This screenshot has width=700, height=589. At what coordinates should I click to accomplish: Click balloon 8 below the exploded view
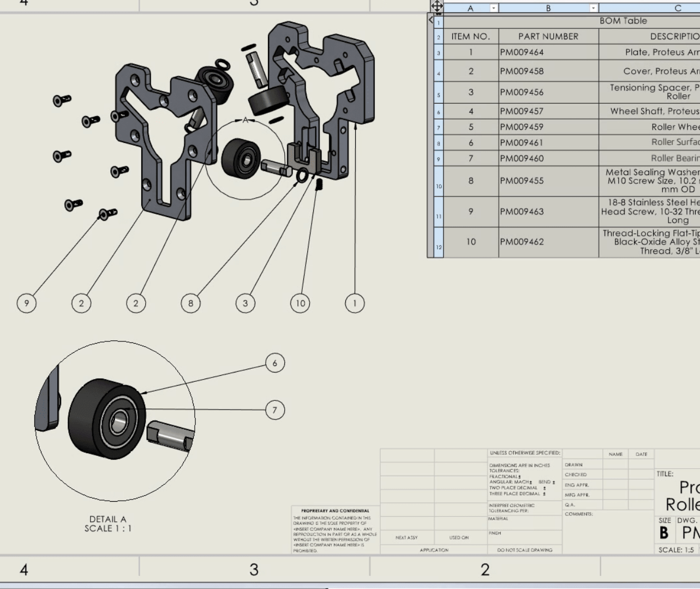point(190,303)
